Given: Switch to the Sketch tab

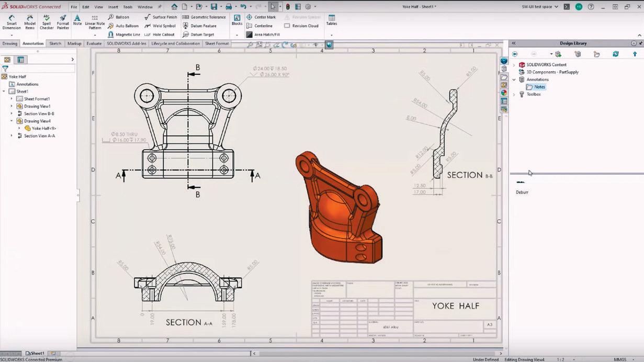Looking at the screenshot, I should 55,43.
